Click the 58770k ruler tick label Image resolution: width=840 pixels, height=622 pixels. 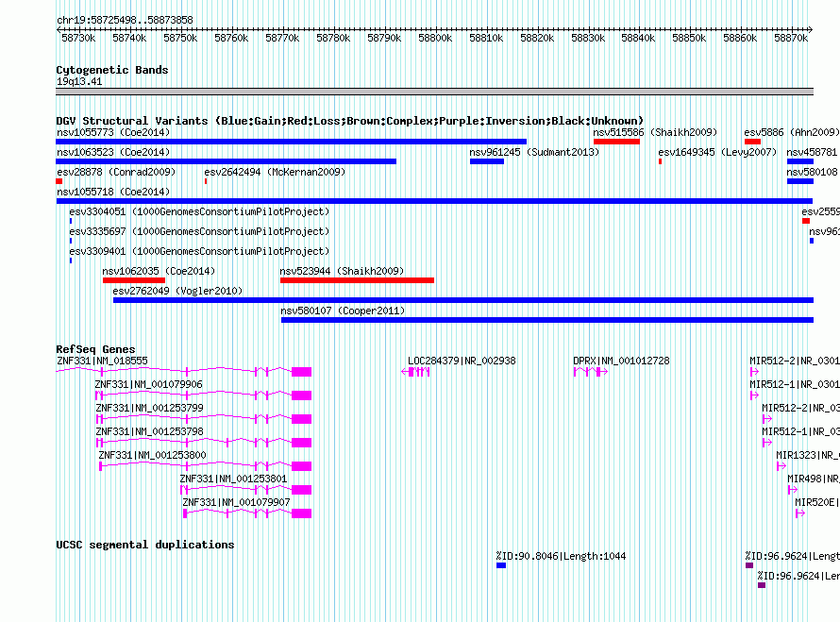pyautogui.click(x=282, y=38)
